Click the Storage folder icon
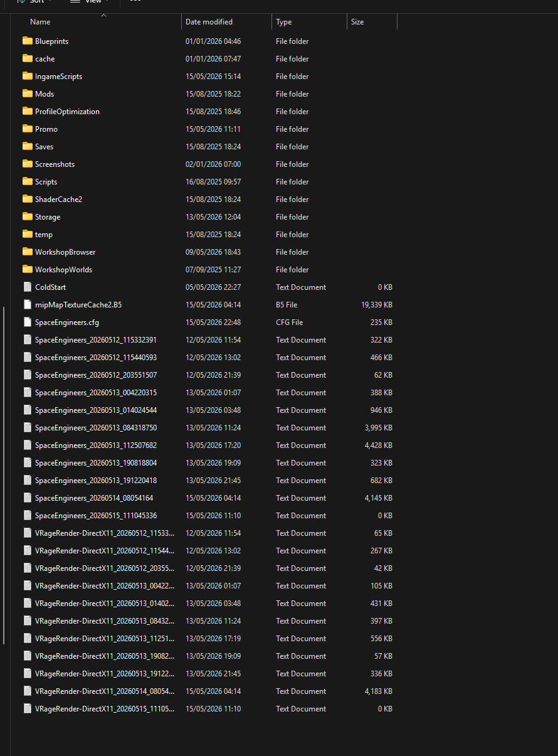This screenshot has height=756, width=558. point(27,216)
